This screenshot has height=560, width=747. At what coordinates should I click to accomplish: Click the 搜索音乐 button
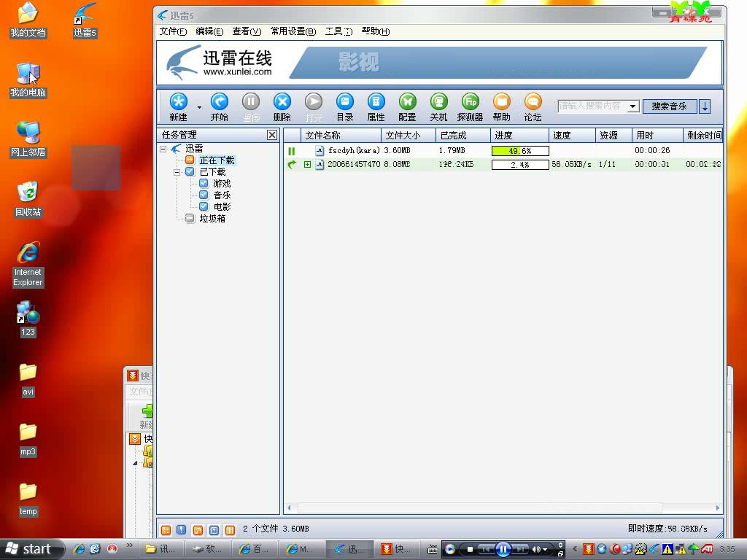coord(670,106)
